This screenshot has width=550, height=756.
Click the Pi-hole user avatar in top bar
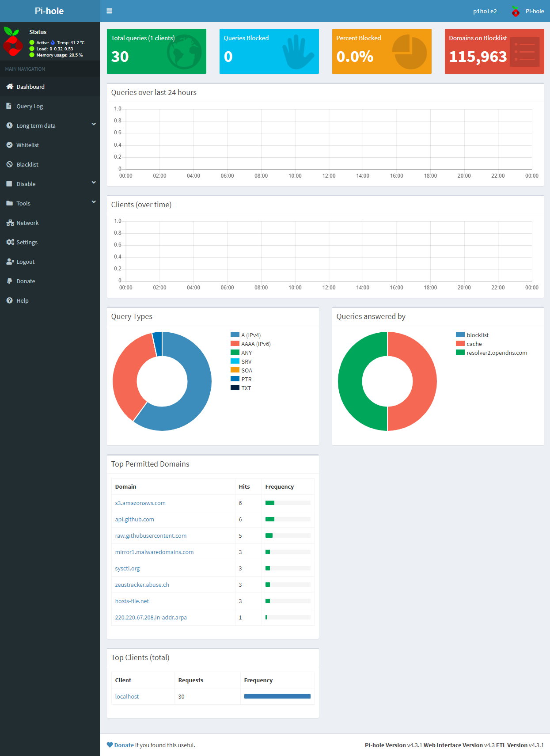pos(516,11)
